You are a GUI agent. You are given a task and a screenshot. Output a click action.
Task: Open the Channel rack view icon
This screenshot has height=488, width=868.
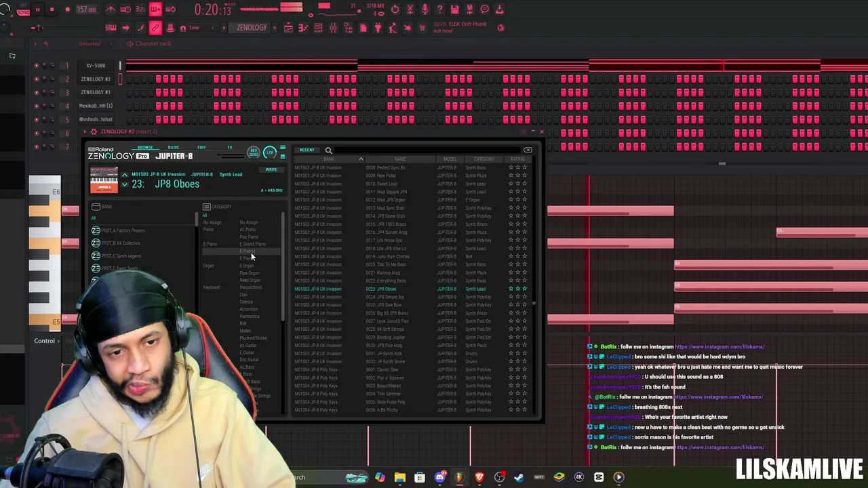click(x=318, y=28)
